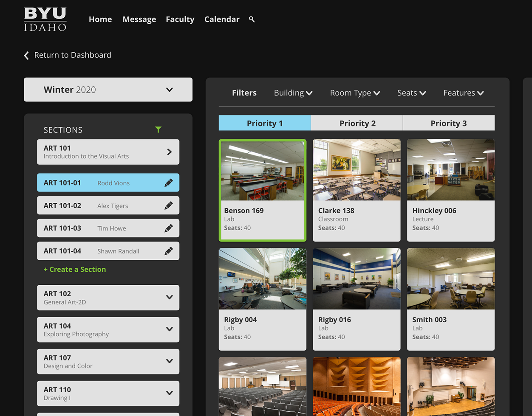The width and height of the screenshot is (532, 416).
Task: Click the Clarke 138 room name
Action: point(336,211)
